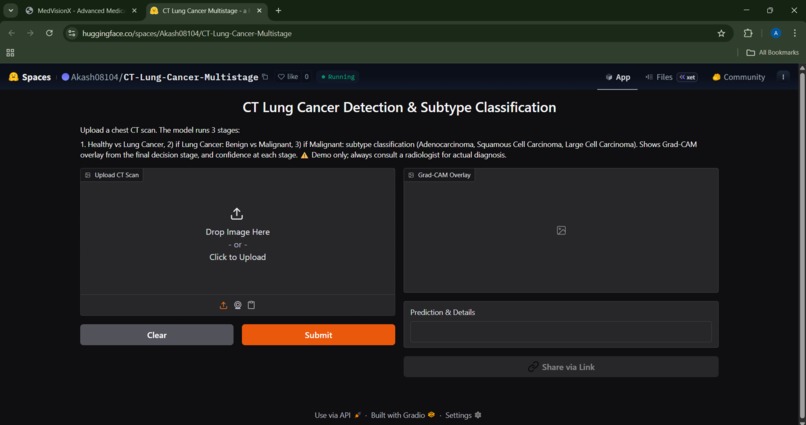The image size is (806, 425).
Task: Select the paste-from-clipboard icon
Action: [x=251, y=305]
